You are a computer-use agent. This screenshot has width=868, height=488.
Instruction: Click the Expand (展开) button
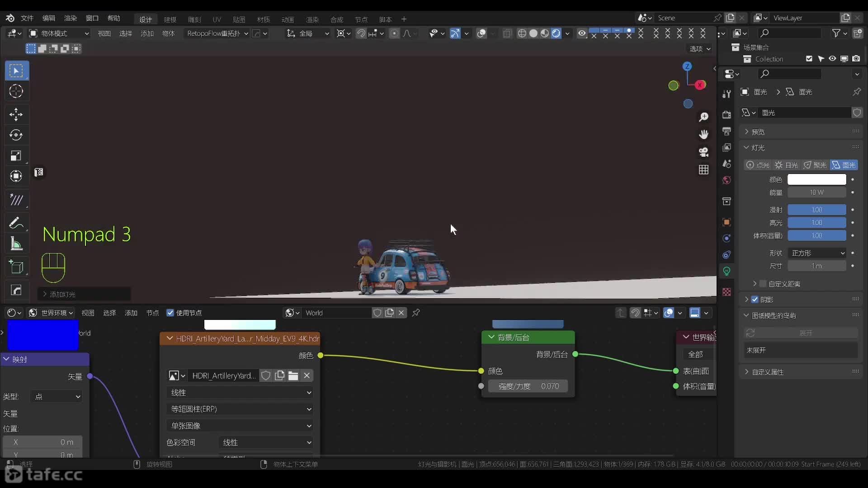coord(801,333)
